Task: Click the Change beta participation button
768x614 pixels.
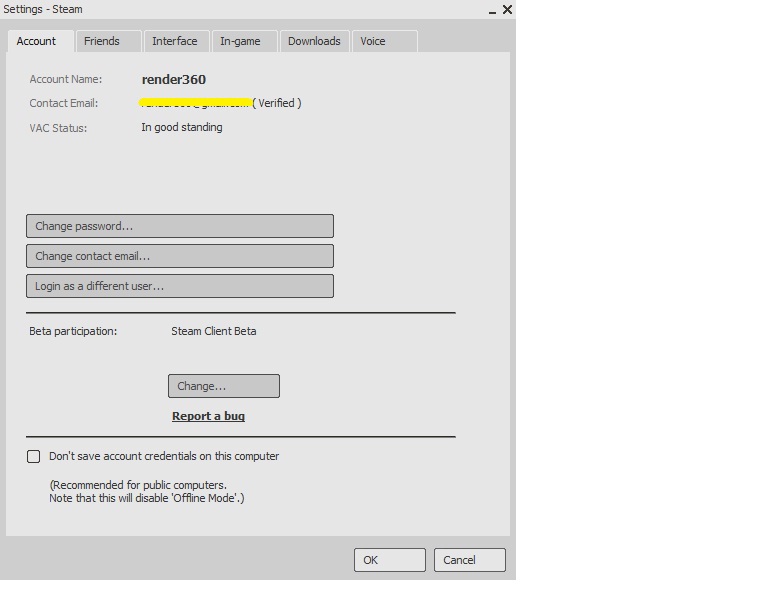Action: click(224, 386)
